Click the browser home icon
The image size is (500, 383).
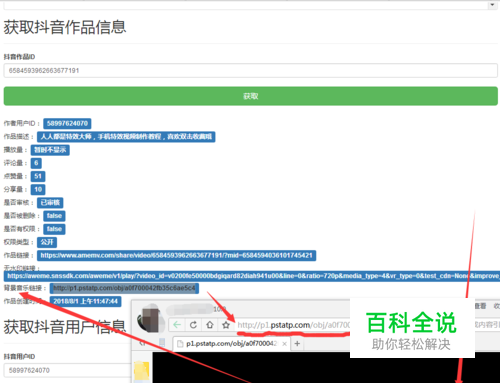(210, 325)
